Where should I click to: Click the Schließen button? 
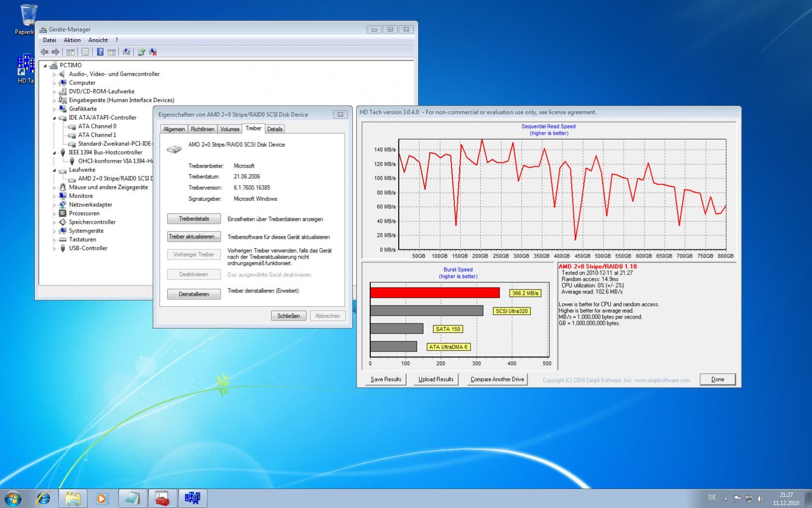tap(288, 316)
